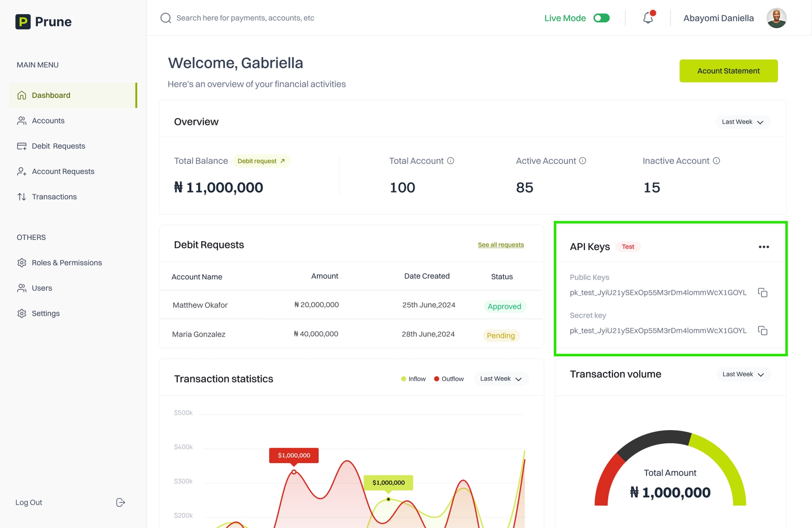
Task: Toggle the Inflow legend series
Action: point(413,379)
